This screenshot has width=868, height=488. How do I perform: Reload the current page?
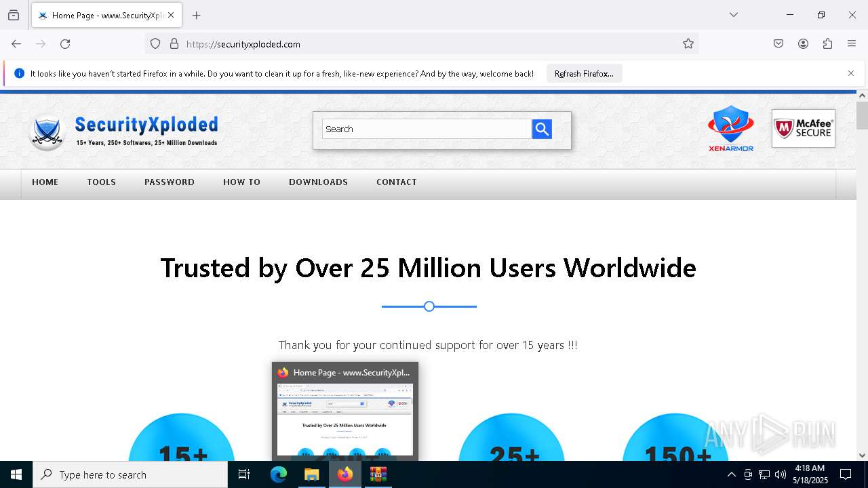pyautogui.click(x=65, y=43)
